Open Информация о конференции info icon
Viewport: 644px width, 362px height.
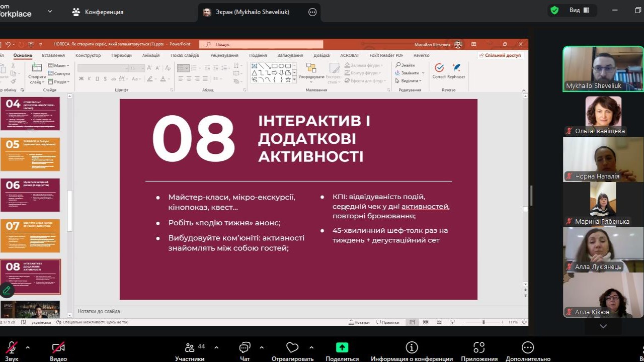point(412,348)
